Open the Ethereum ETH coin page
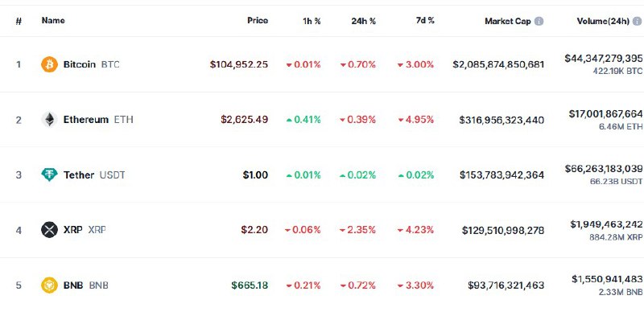This screenshot has width=644, height=312. point(98,120)
